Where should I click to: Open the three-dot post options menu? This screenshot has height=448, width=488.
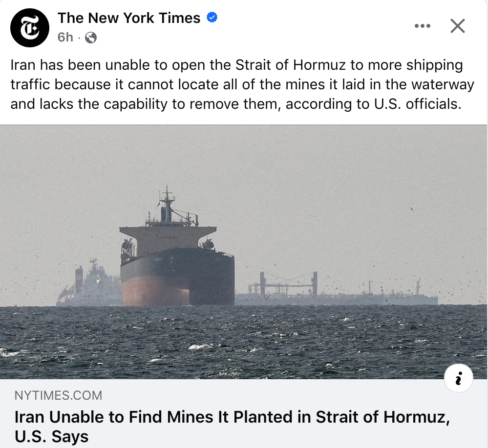(x=422, y=26)
